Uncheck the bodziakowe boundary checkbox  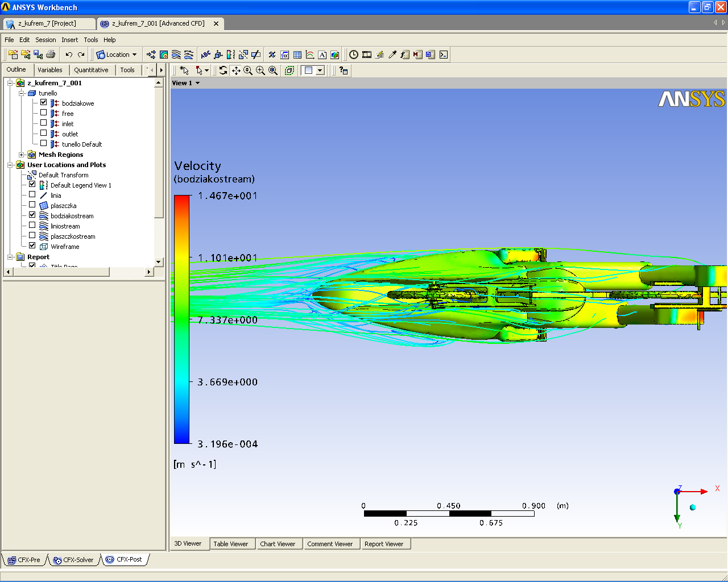[44, 103]
